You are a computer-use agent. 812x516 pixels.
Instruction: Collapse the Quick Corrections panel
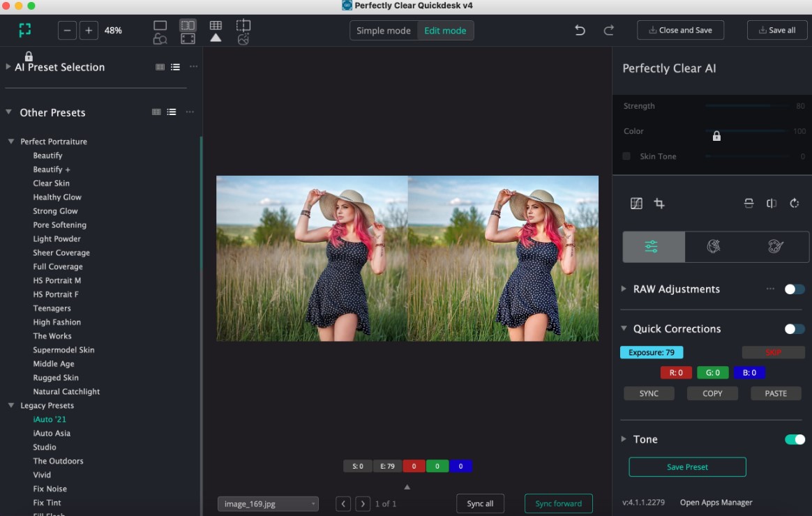(x=624, y=328)
